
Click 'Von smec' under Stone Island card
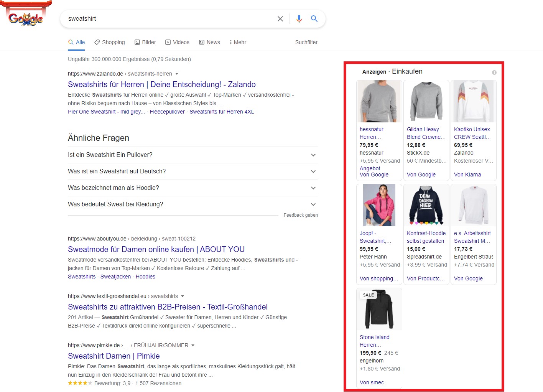point(372,382)
